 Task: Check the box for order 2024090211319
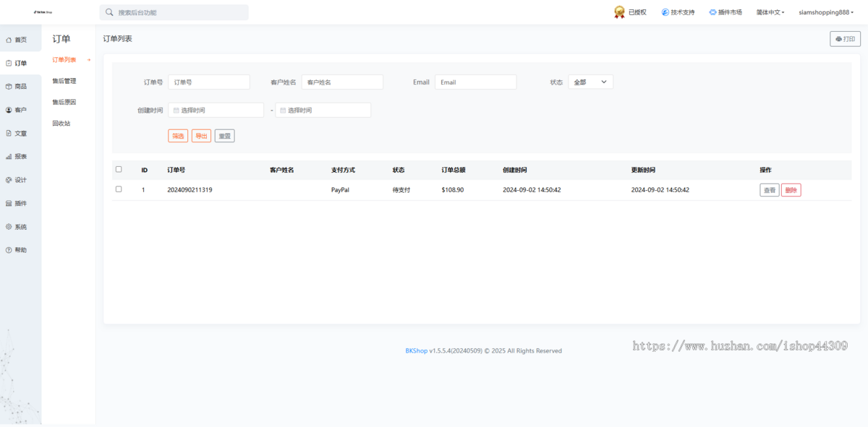[119, 189]
